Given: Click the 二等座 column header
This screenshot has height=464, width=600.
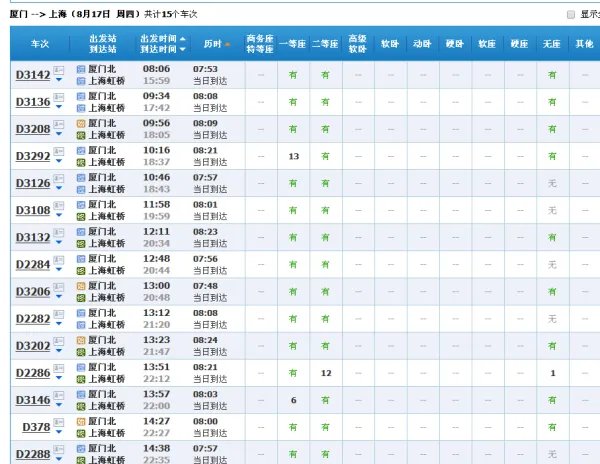Looking at the screenshot, I should (x=325, y=44).
